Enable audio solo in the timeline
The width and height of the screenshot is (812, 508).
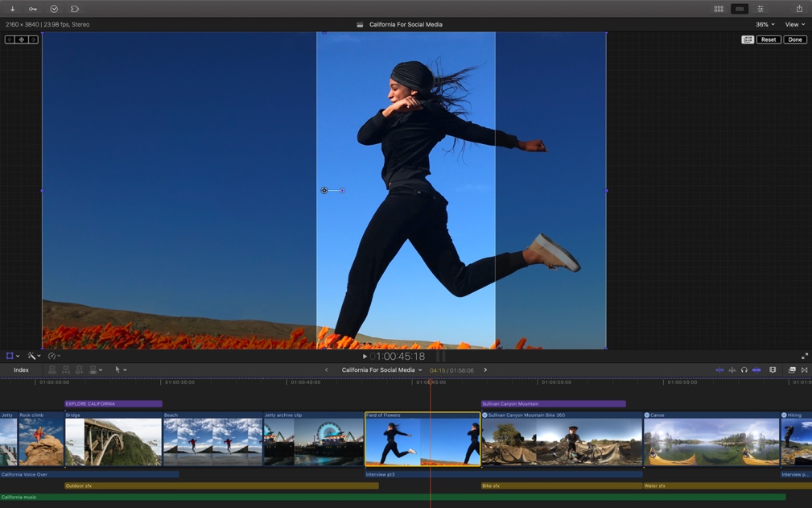click(744, 370)
